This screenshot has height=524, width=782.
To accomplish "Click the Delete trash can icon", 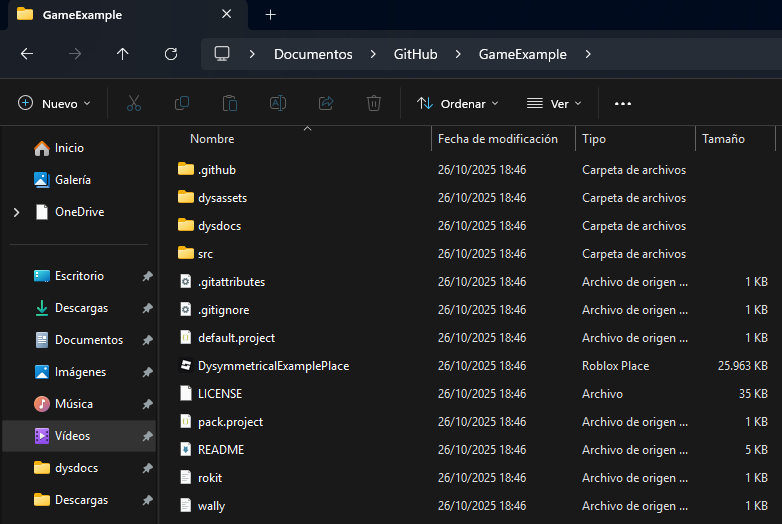I will 374,103.
